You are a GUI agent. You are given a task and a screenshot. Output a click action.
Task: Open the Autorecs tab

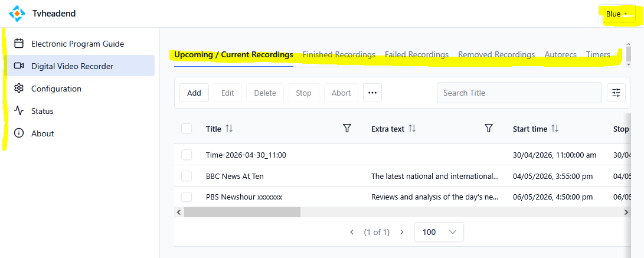tap(560, 55)
